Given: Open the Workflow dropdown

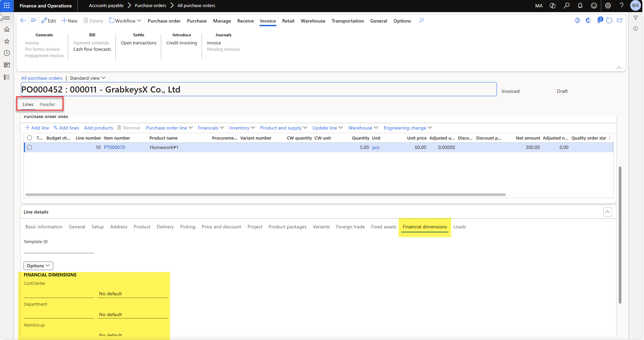Looking at the screenshot, I should pyautogui.click(x=125, y=21).
